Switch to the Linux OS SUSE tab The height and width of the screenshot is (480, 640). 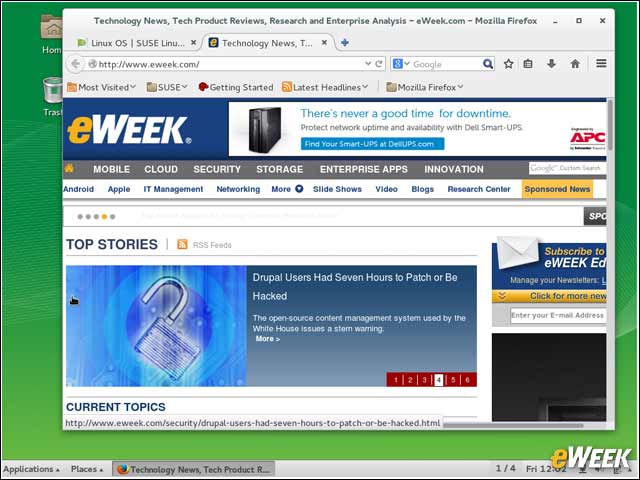[x=137, y=43]
